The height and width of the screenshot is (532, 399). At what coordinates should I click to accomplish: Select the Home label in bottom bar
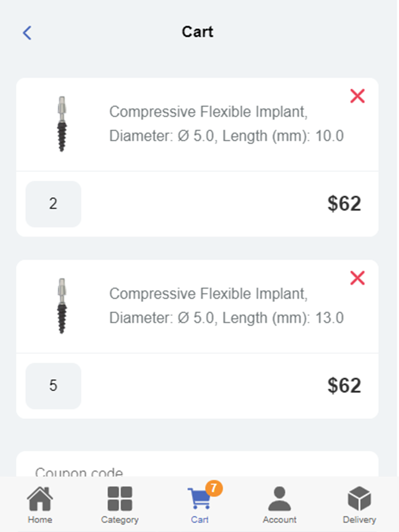click(x=40, y=520)
